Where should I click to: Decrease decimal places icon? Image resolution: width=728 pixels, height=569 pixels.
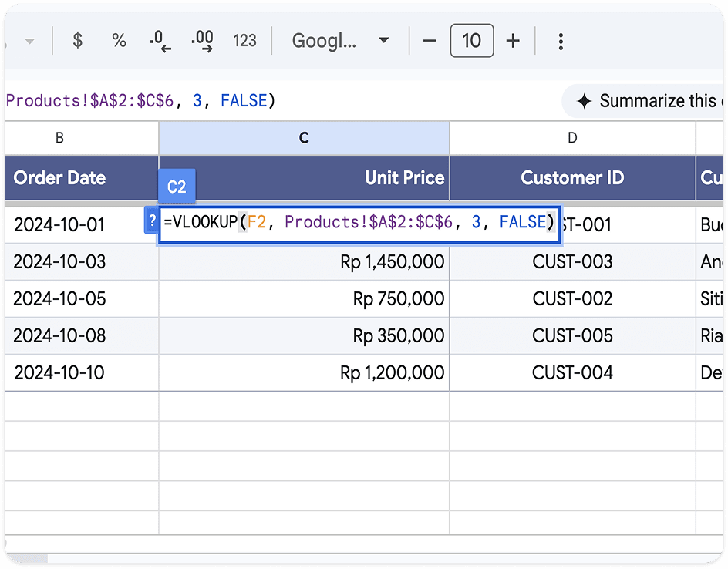[160, 41]
